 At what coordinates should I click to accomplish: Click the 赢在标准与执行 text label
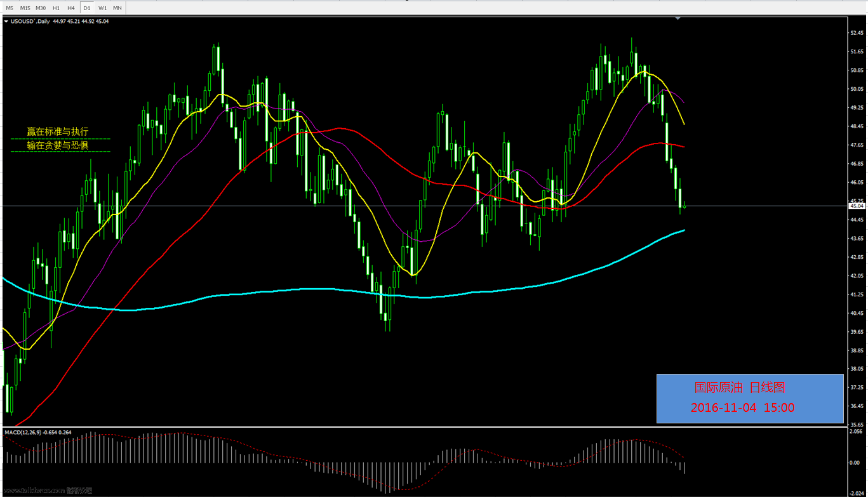click(57, 131)
